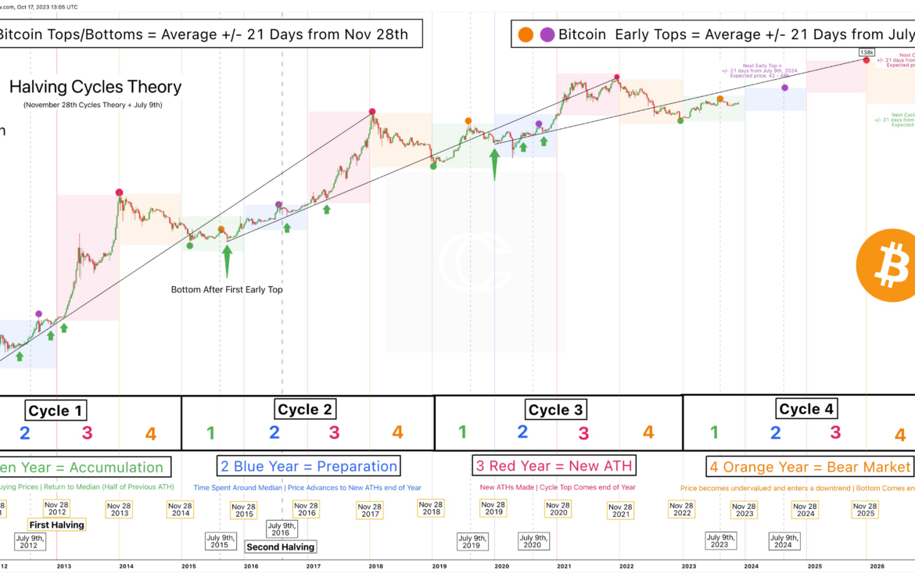Click the purple dot on 2020 price line
The image size is (915, 588).
click(x=539, y=124)
